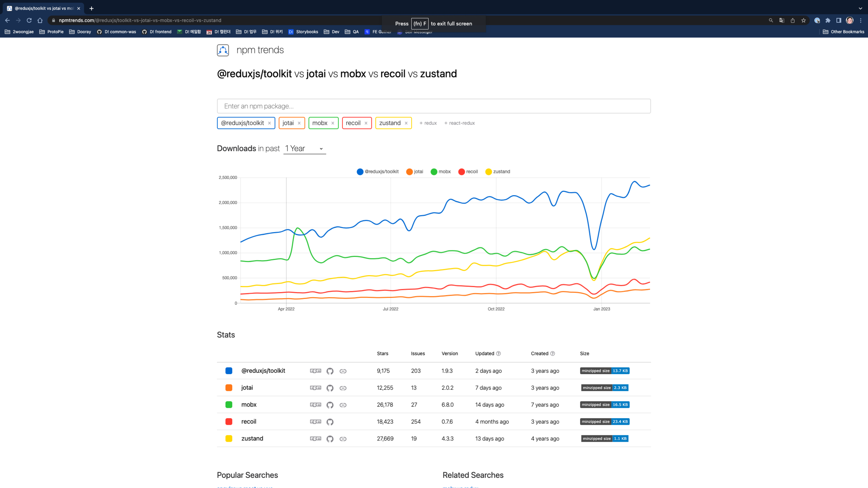868x488 pixels.
Task: Click the npm trends logo icon
Action: 223,50
